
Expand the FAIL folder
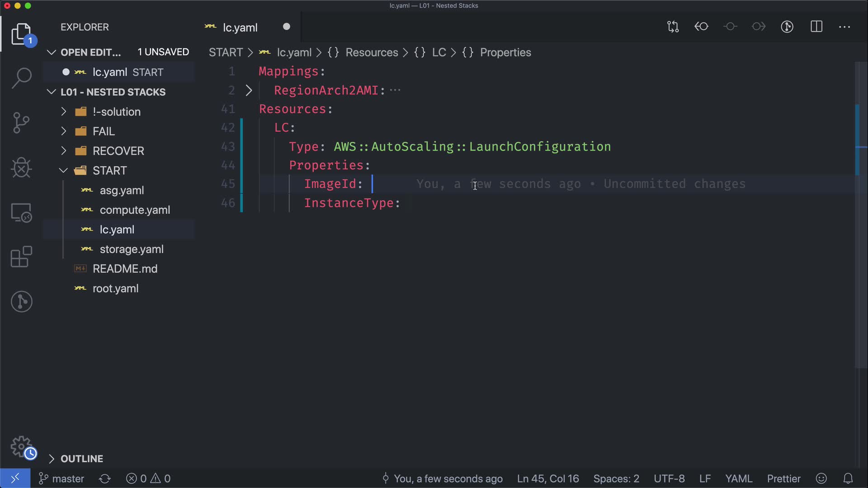(x=104, y=131)
